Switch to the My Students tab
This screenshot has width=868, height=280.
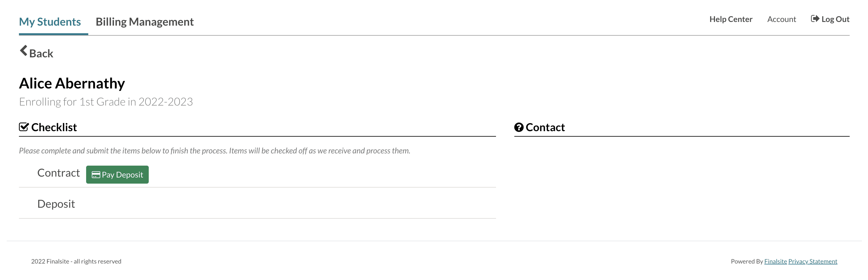[50, 22]
